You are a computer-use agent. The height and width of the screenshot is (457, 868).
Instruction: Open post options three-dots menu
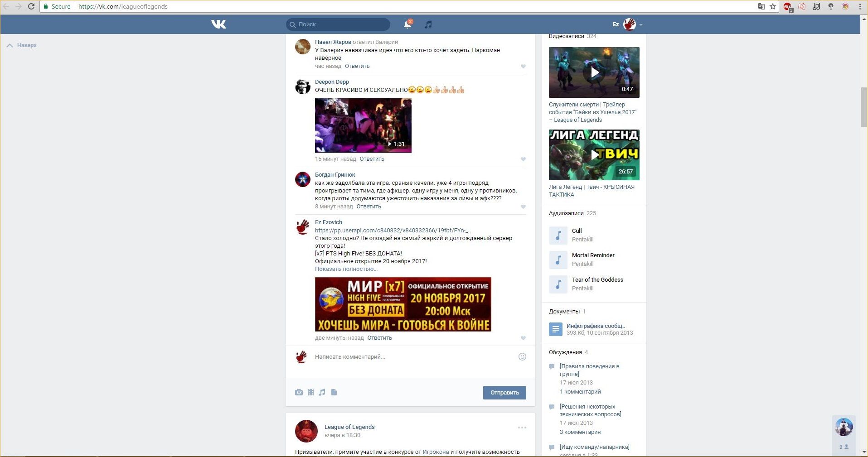click(x=522, y=428)
